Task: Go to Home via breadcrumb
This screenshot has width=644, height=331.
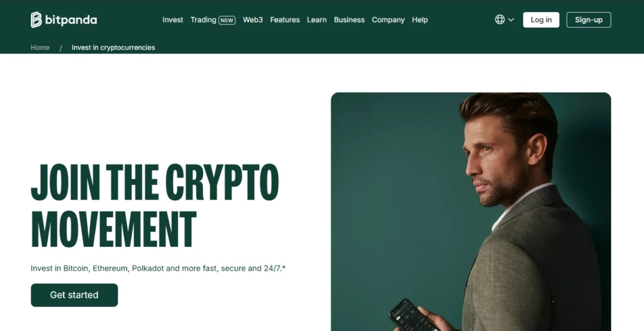Action: (40, 48)
